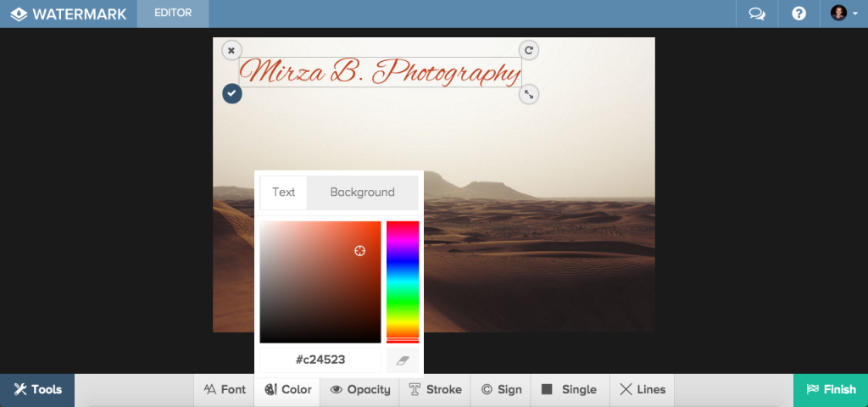Open the help question mark icon
The image size is (868, 407).
798,14
